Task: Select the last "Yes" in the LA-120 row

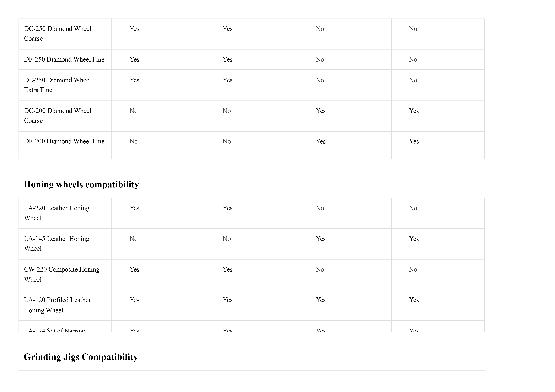Action: point(414,300)
